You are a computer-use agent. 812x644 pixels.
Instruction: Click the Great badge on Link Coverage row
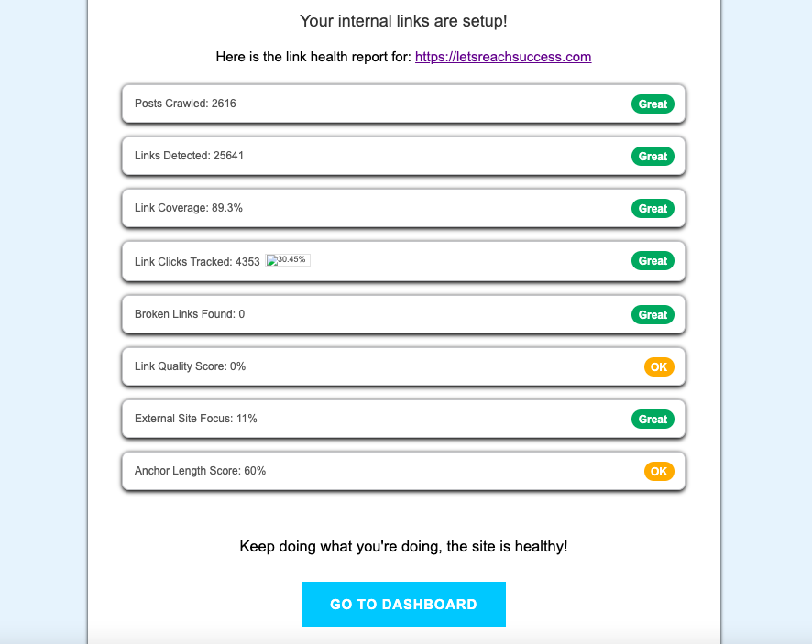653,208
